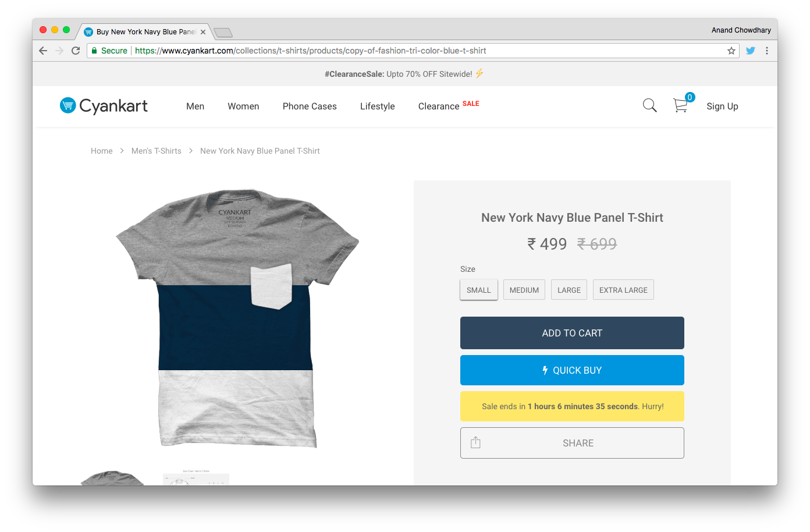The width and height of the screenshot is (810, 532).
Task: Bookmark page with the star icon
Action: click(731, 51)
